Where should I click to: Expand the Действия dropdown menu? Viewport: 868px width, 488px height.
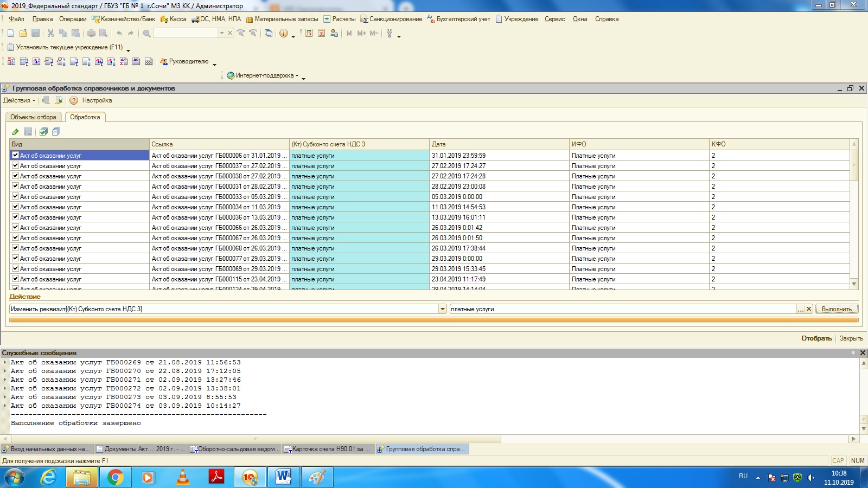pyautogui.click(x=19, y=100)
